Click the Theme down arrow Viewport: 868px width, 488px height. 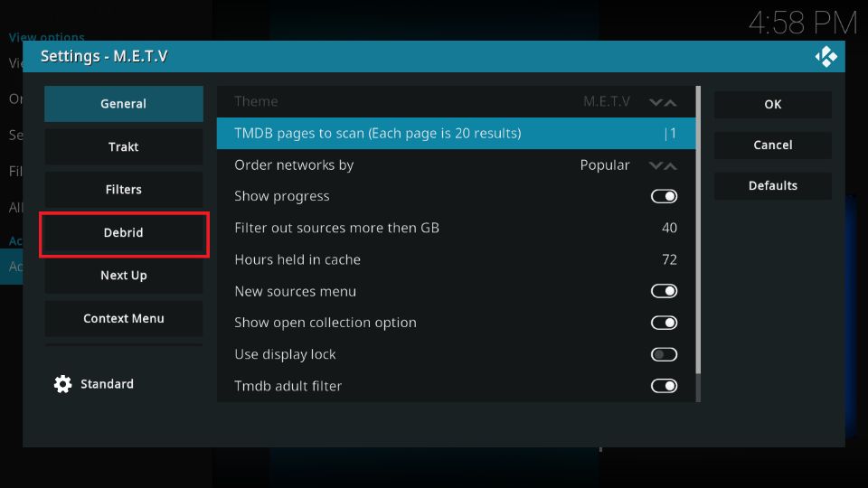(656, 102)
